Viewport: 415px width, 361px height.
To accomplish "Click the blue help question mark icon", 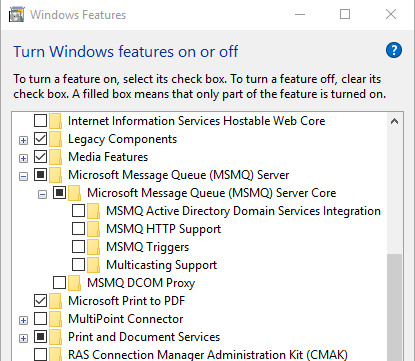I will coord(394,50).
